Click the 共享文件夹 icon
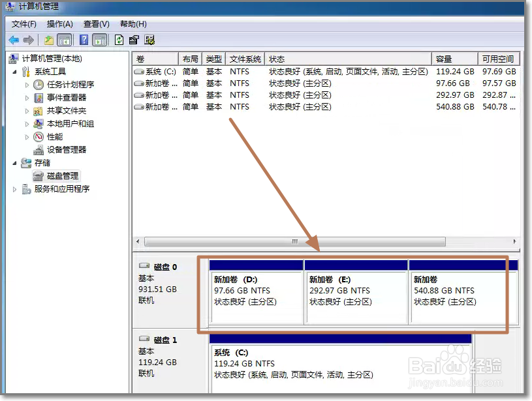Screen dimensions: 532x401 38,111
